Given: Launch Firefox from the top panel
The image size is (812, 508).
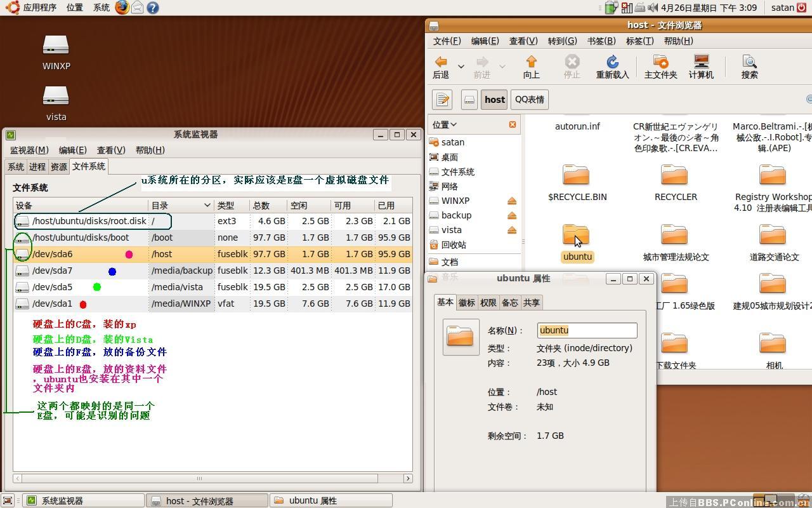Looking at the screenshot, I should [122, 8].
